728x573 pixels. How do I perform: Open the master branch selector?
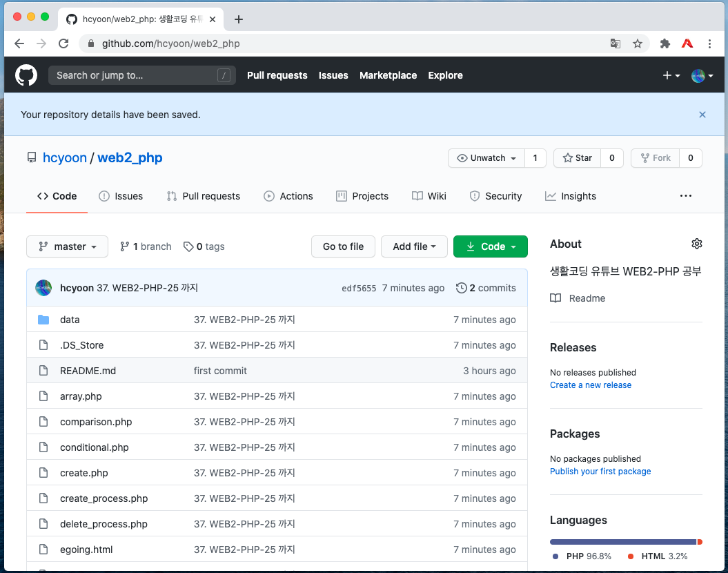[68, 246]
